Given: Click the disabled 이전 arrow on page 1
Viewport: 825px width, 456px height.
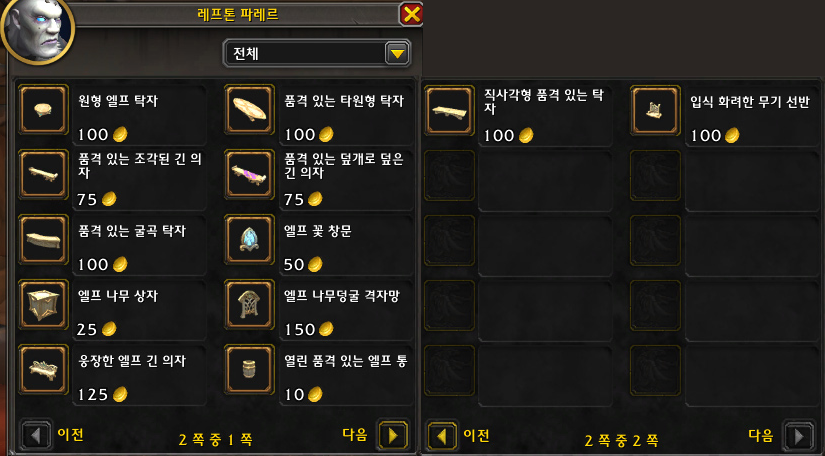Looking at the screenshot, I should pyautogui.click(x=36, y=435).
